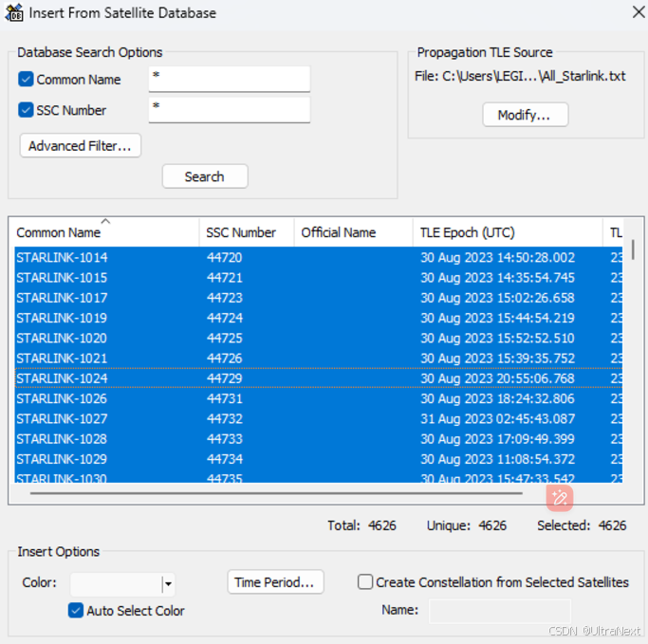648x644 pixels.
Task: Click epoch 30 Aug 2023 15:02:26.658
Action: coord(497,298)
